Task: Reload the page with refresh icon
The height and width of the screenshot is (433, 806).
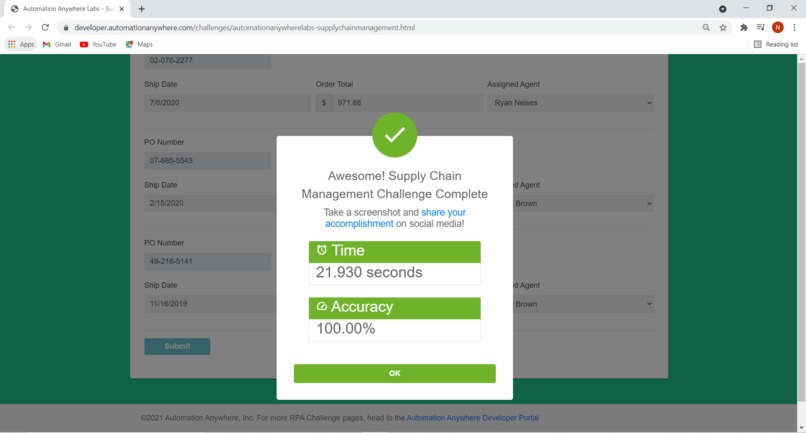Action: pyautogui.click(x=45, y=27)
